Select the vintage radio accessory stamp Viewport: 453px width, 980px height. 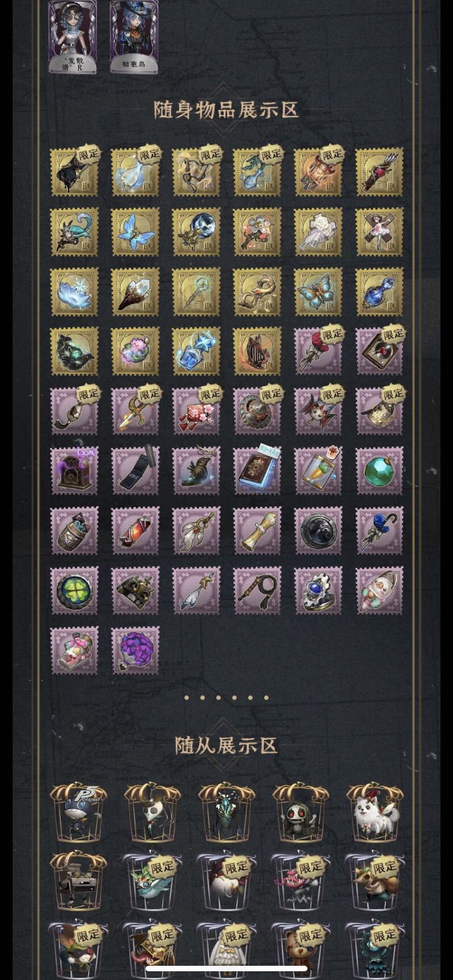pos(74,471)
